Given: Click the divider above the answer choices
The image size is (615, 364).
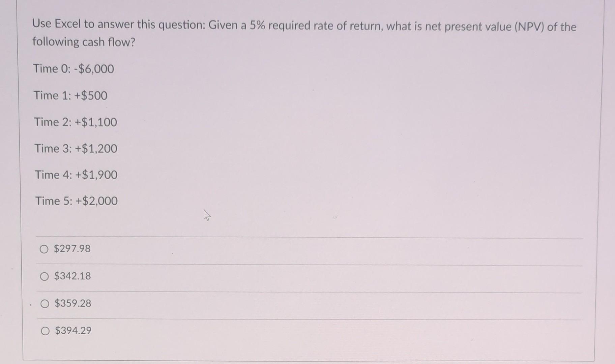Looking at the screenshot, I should pyautogui.click(x=303, y=236).
